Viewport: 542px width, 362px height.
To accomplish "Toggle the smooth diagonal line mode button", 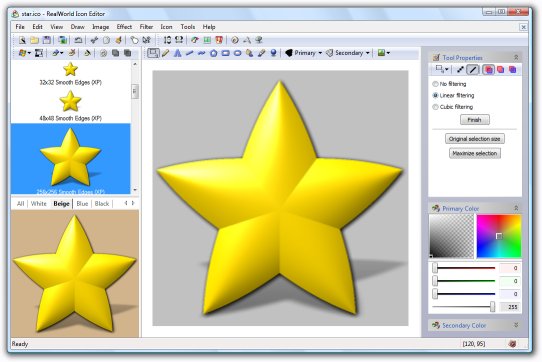I will click(473, 69).
